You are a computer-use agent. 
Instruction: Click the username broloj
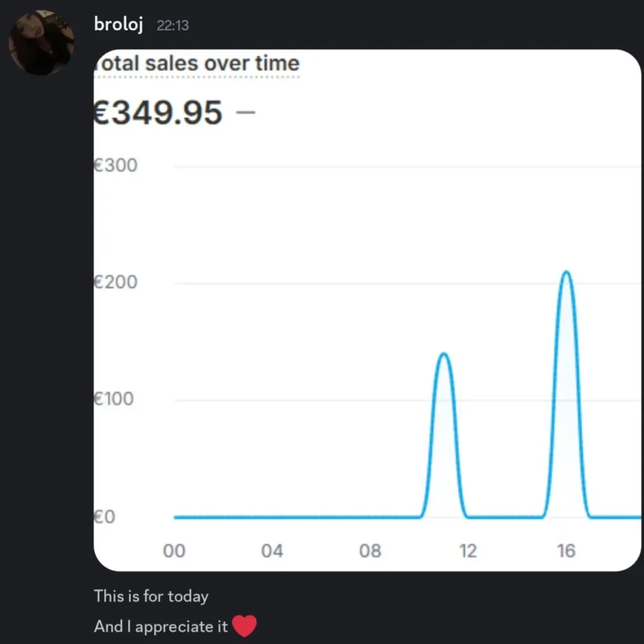118,25
